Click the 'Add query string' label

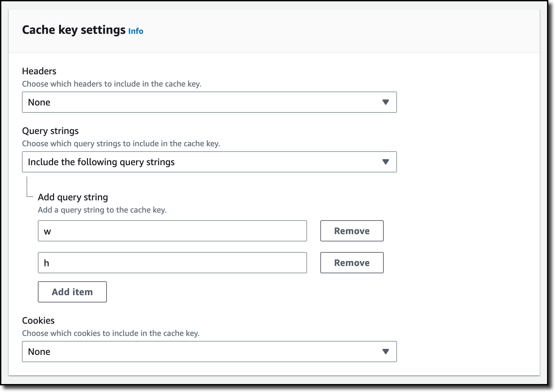point(73,197)
